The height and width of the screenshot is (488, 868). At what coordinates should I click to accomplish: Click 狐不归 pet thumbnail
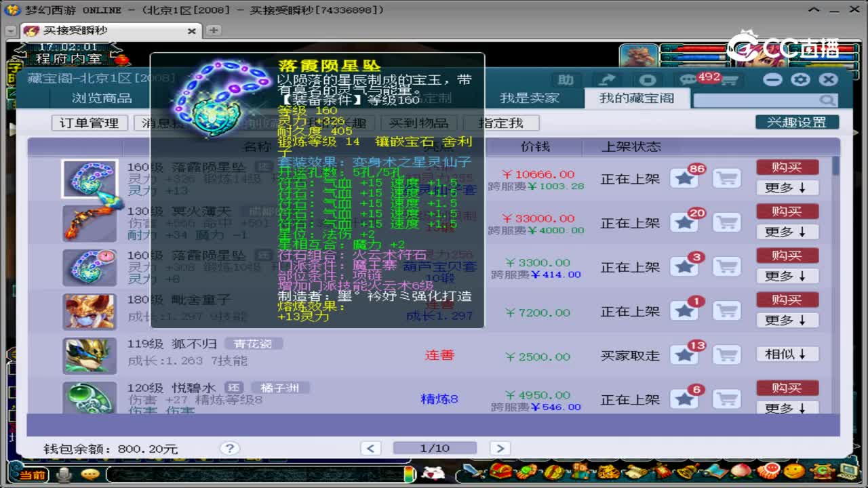[90, 355]
